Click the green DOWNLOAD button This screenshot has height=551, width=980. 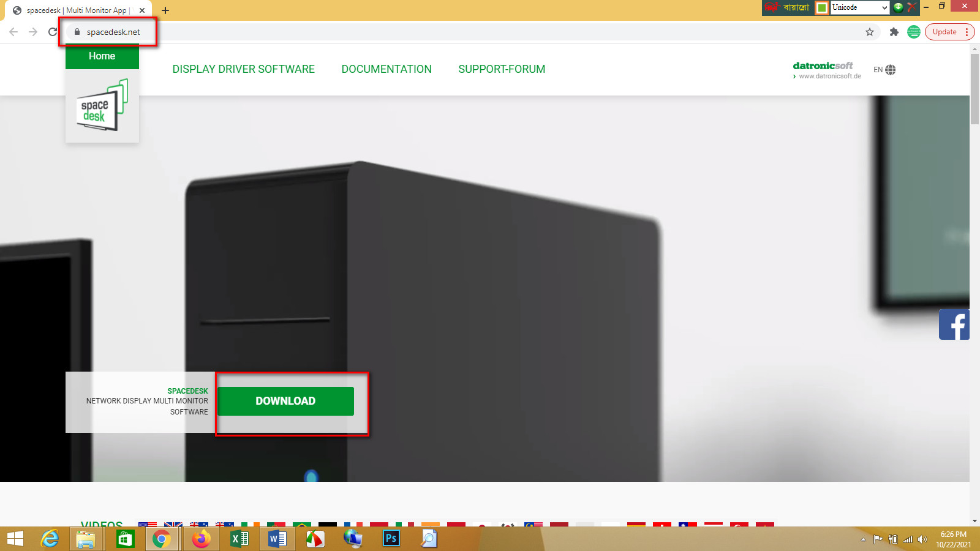point(285,401)
